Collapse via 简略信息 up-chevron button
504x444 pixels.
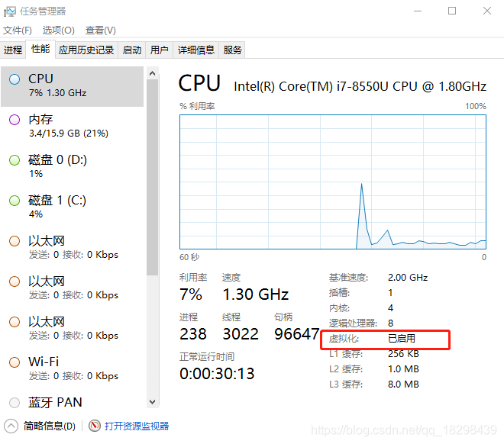[11, 426]
